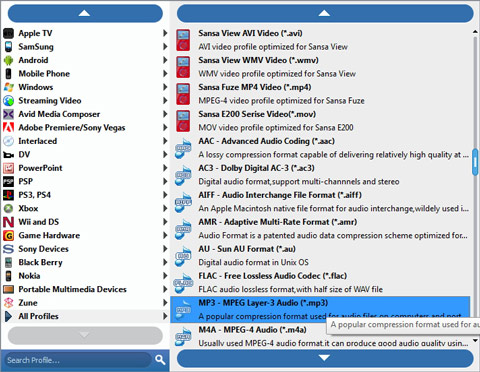Click the profile list up arrow button
Image resolution: width=480 pixels, height=372 pixels.
click(x=325, y=13)
